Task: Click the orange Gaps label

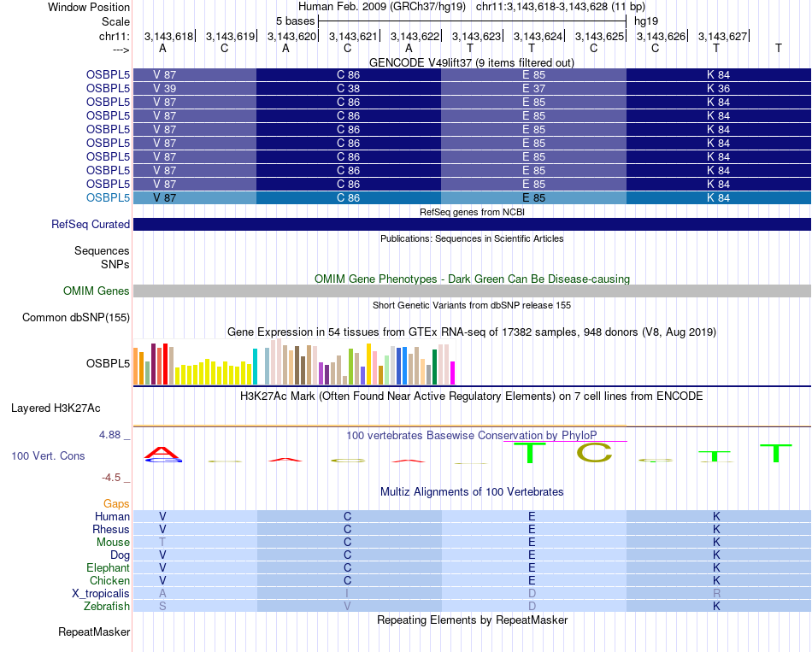Action: [x=116, y=504]
